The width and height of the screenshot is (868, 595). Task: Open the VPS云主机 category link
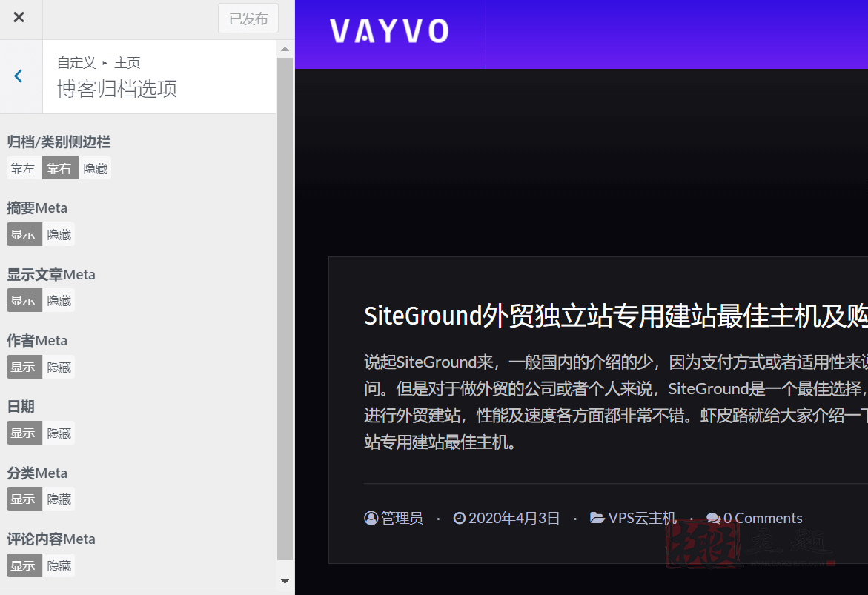(642, 518)
